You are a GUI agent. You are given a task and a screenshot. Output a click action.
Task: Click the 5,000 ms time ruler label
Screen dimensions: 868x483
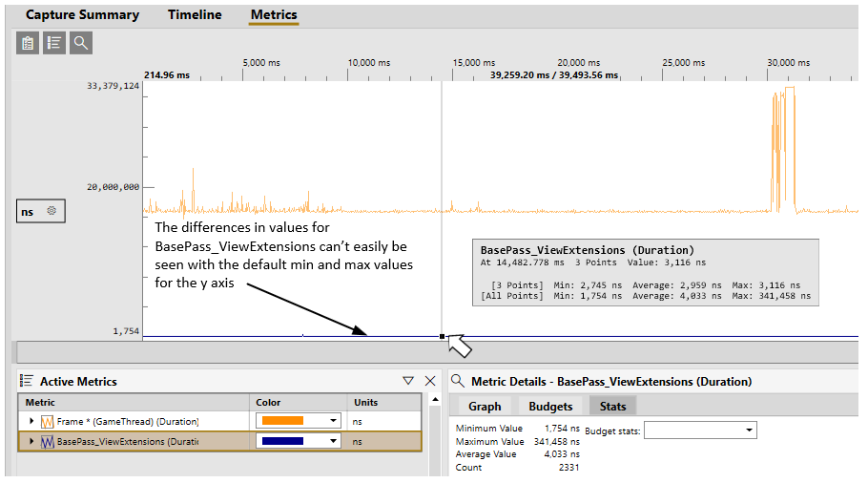pyautogui.click(x=261, y=63)
